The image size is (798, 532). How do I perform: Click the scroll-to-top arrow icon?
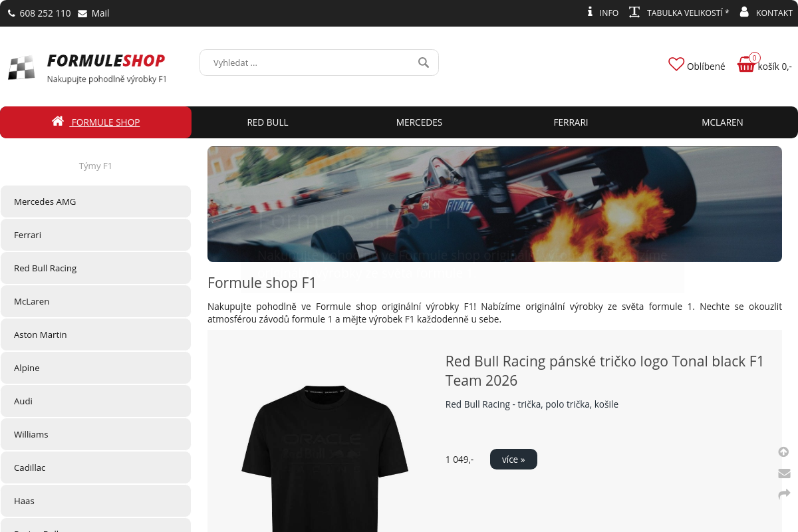pyautogui.click(x=783, y=452)
